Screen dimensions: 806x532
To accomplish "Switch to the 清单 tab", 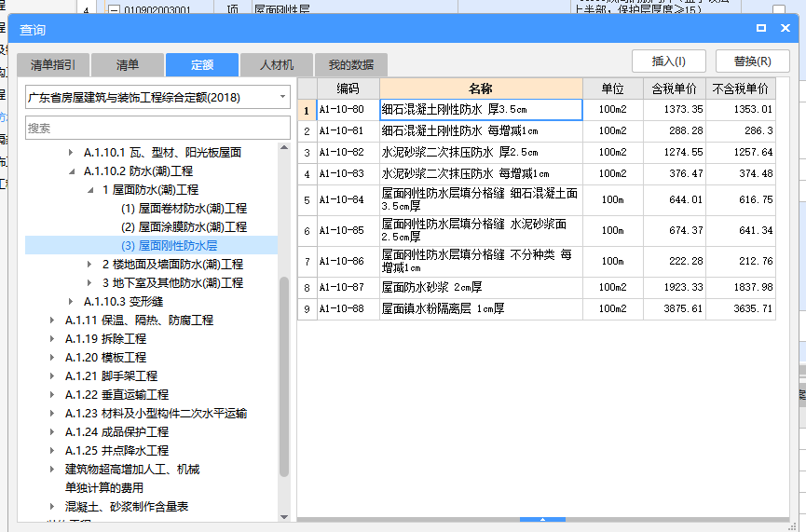I will (128, 65).
